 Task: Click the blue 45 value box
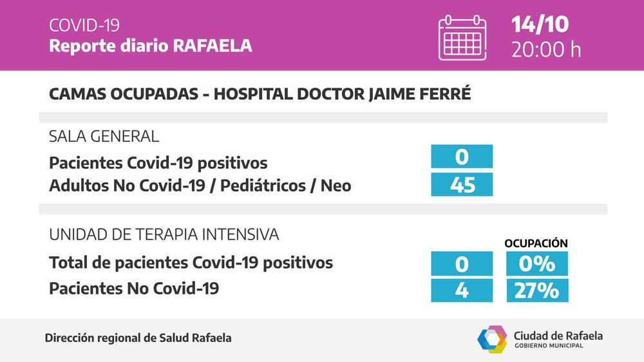tap(462, 185)
